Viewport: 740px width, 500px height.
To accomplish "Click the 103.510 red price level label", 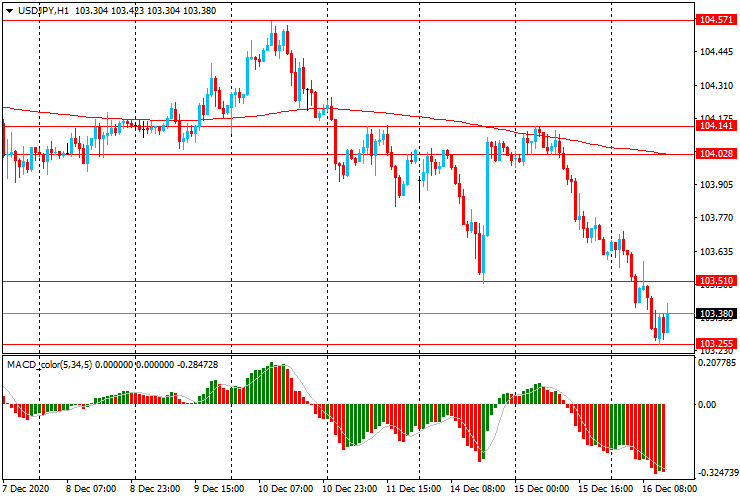I will 716,281.
